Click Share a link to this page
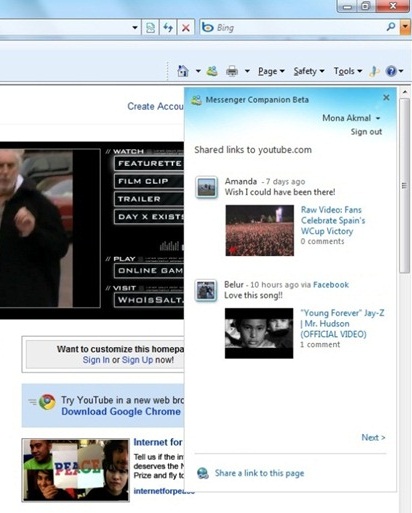The height and width of the screenshot is (513, 412). tap(259, 473)
